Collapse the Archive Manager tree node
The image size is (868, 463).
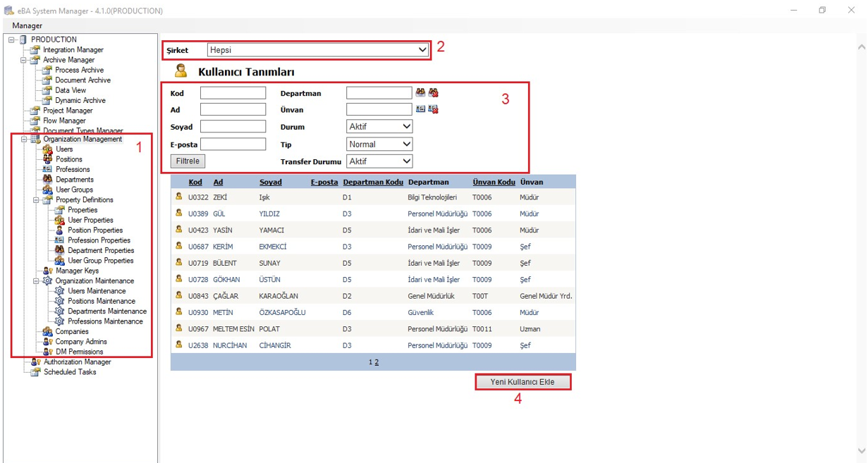point(24,60)
